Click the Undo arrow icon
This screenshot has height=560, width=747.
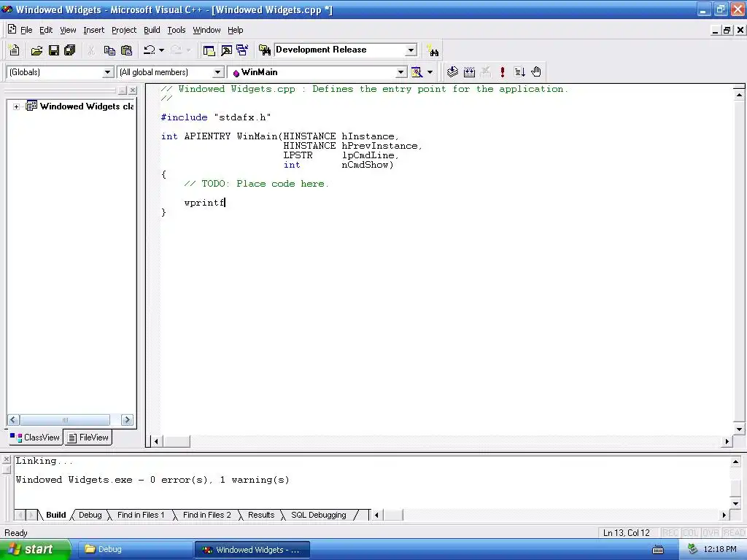pyautogui.click(x=150, y=50)
